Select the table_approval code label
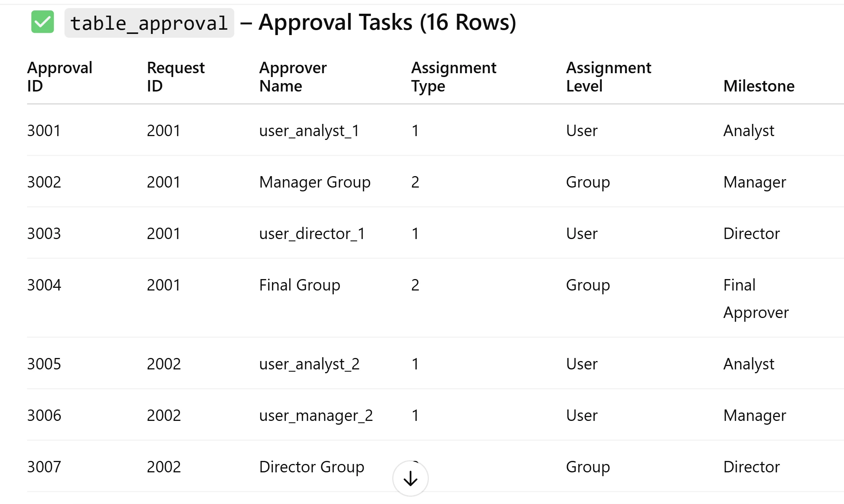The width and height of the screenshot is (844, 504). point(149,23)
